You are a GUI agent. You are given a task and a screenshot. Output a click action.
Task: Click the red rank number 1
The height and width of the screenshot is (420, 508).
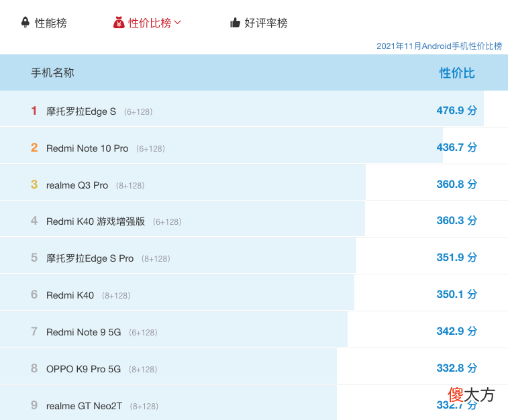tap(34, 111)
